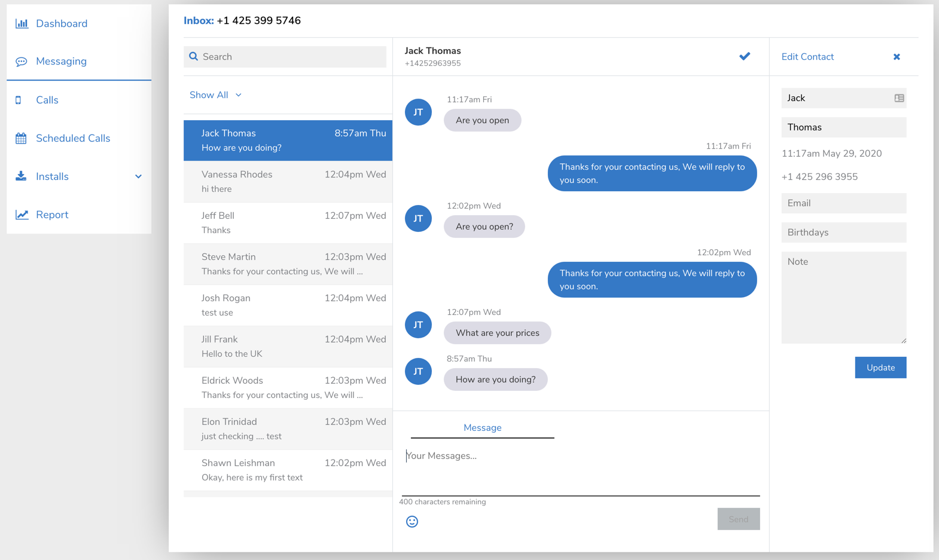Expand the Installs menu chevron

[x=138, y=177]
